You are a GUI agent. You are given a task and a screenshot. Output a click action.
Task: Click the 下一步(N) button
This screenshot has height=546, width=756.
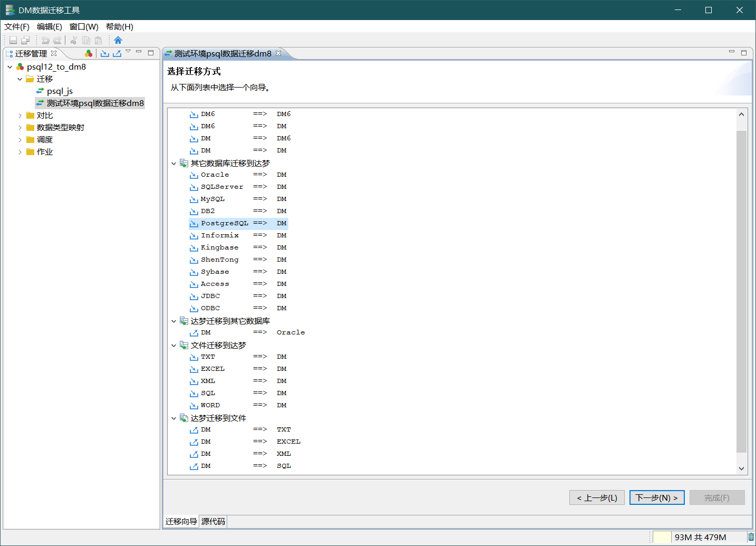pos(657,497)
